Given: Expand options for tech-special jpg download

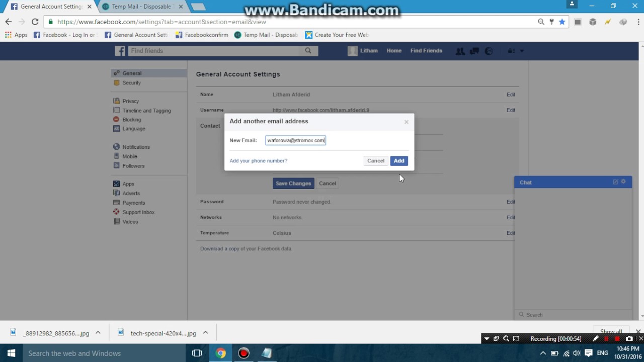Looking at the screenshot, I should pyautogui.click(x=205, y=332).
